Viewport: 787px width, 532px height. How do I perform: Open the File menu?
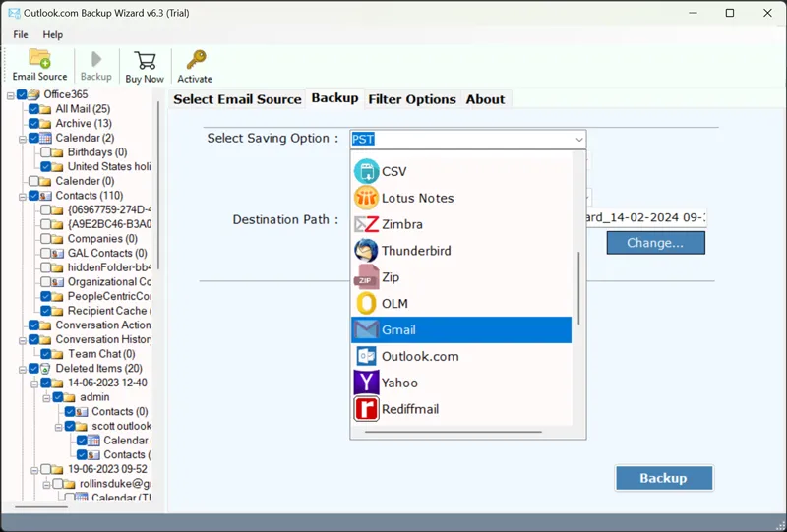[21, 34]
